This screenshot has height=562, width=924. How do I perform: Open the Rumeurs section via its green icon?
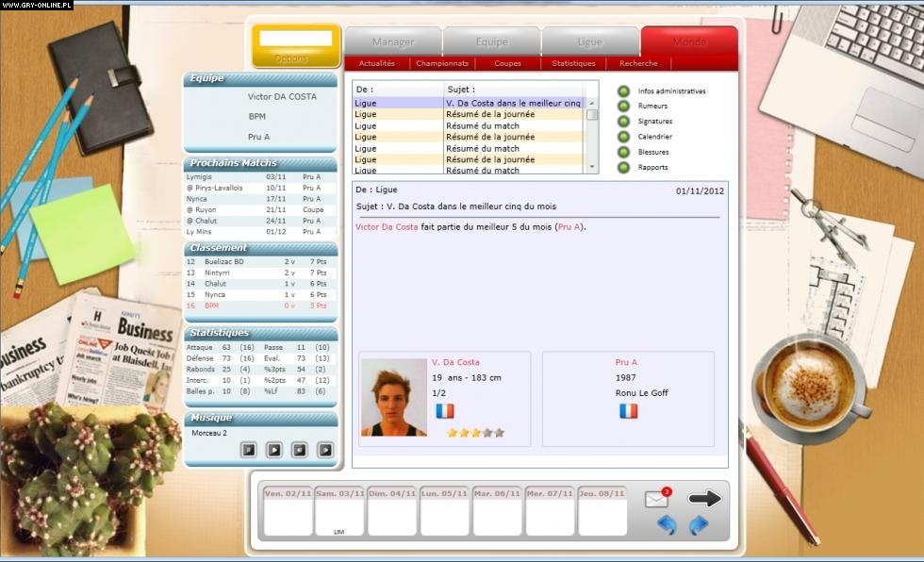tap(623, 107)
